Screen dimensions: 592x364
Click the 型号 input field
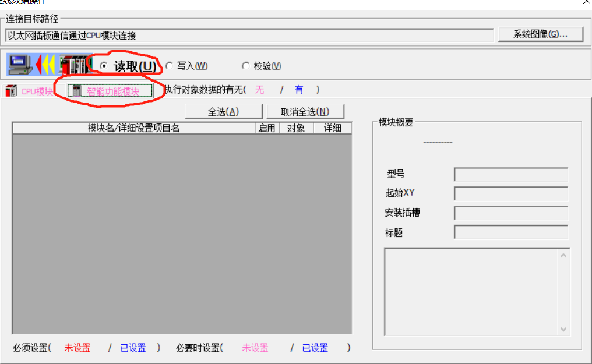coord(510,174)
